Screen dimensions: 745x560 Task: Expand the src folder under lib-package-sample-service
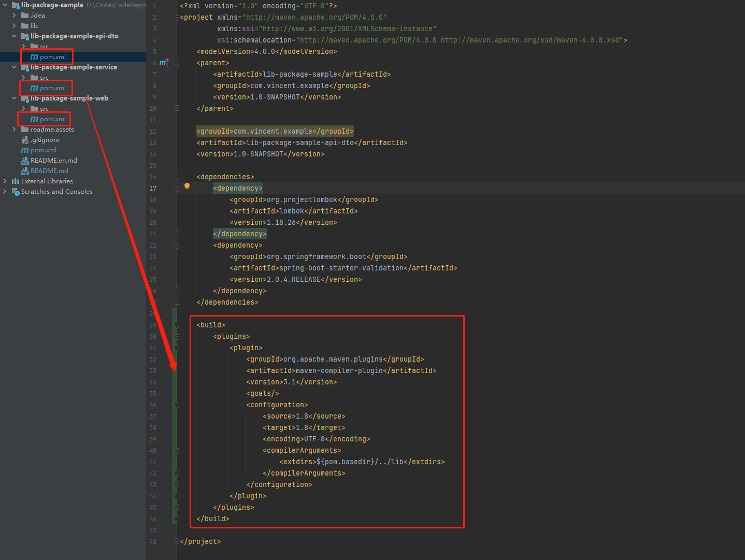pos(23,77)
